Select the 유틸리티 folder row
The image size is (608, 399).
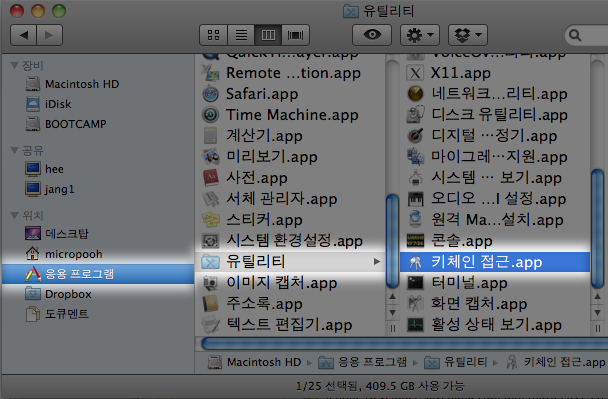[290, 262]
